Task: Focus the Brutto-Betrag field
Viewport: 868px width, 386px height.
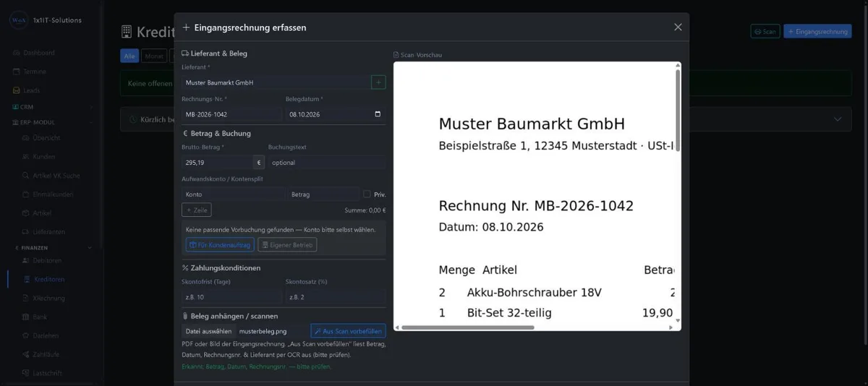Action: click(x=217, y=163)
